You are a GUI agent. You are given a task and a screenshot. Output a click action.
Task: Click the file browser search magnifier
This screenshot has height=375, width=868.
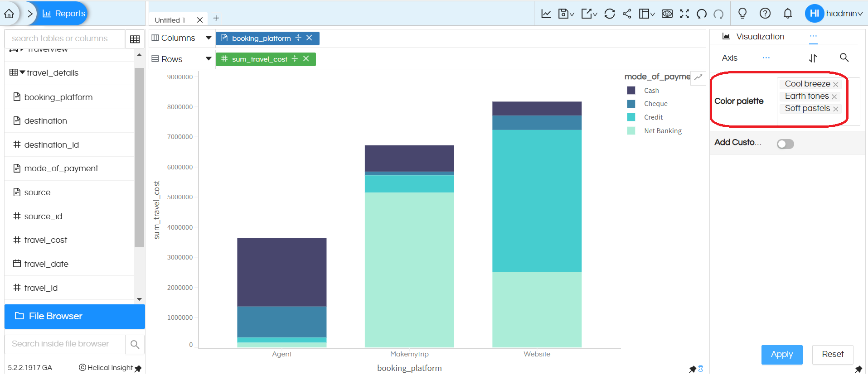pyautogui.click(x=135, y=345)
